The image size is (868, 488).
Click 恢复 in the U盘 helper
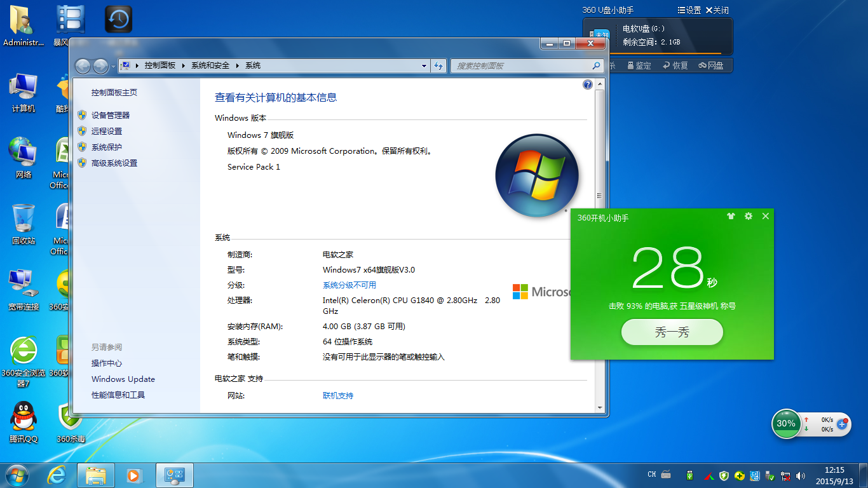675,65
